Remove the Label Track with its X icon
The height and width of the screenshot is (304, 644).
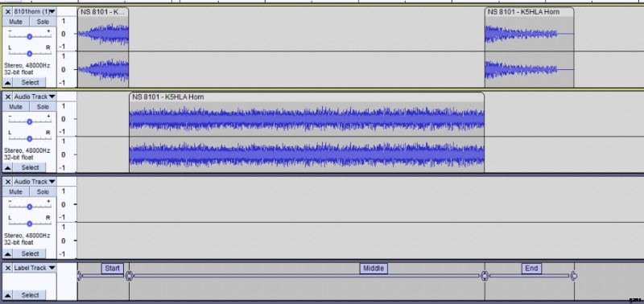pyautogui.click(x=7, y=268)
